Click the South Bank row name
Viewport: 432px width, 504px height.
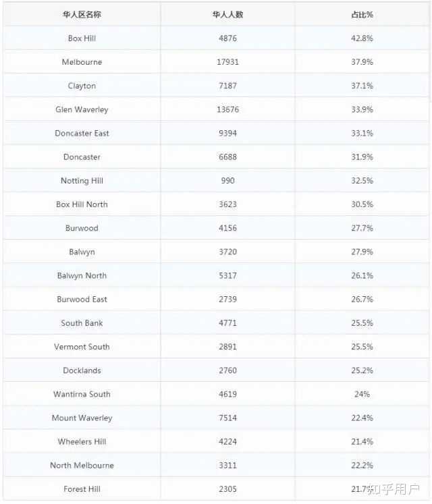pos(82,323)
